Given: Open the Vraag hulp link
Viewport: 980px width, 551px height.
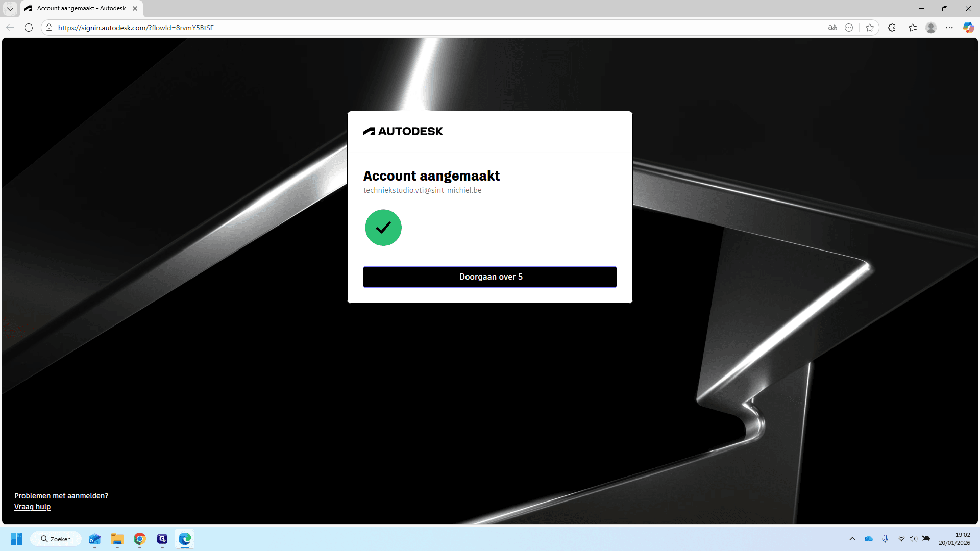Looking at the screenshot, I should point(32,507).
